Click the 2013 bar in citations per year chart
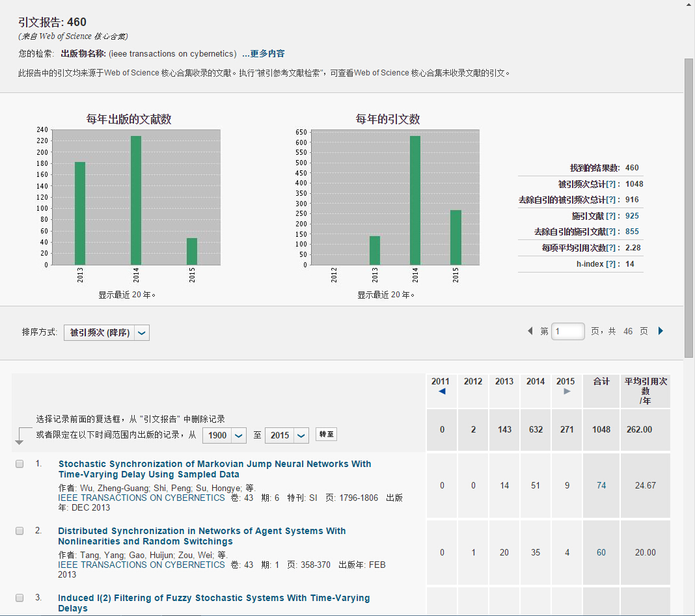Viewport: 695px width, 616px height. click(x=375, y=250)
